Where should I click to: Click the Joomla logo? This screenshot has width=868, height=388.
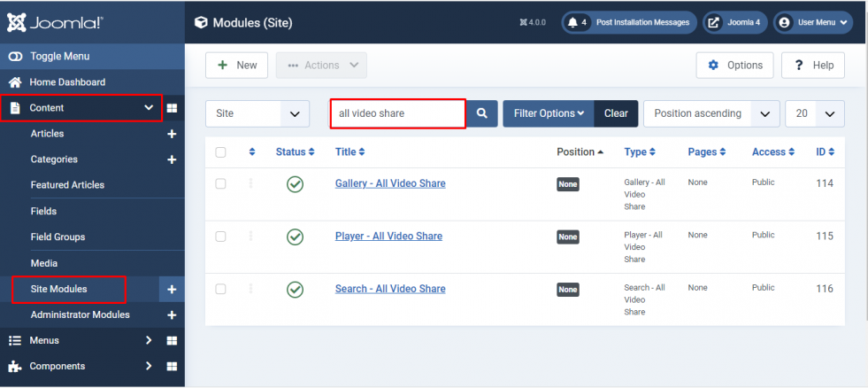click(56, 22)
